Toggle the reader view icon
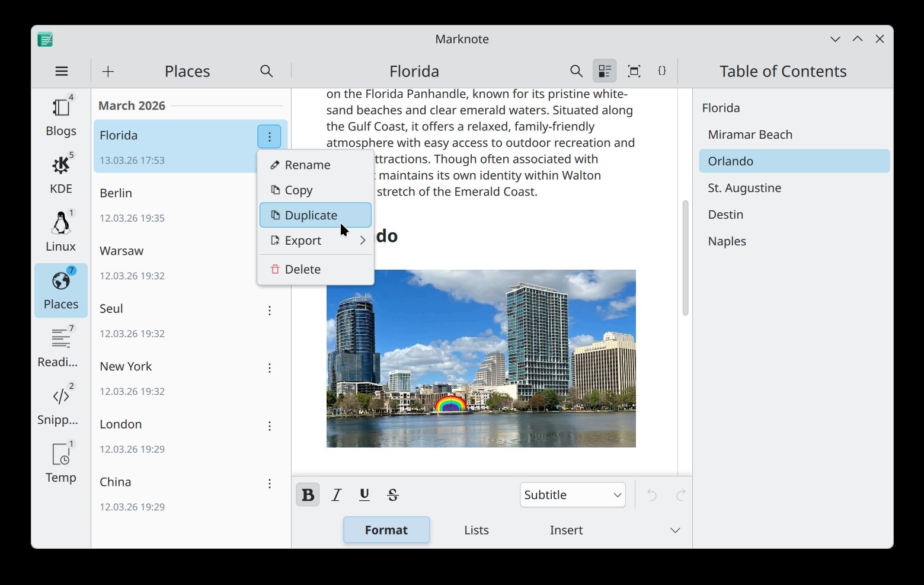The image size is (924, 585). click(x=605, y=71)
